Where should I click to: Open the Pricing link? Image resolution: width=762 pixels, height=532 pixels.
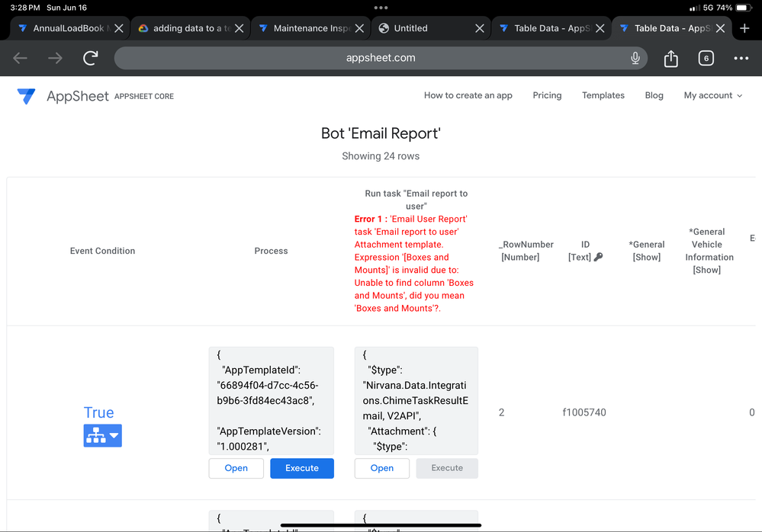tap(547, 95)
